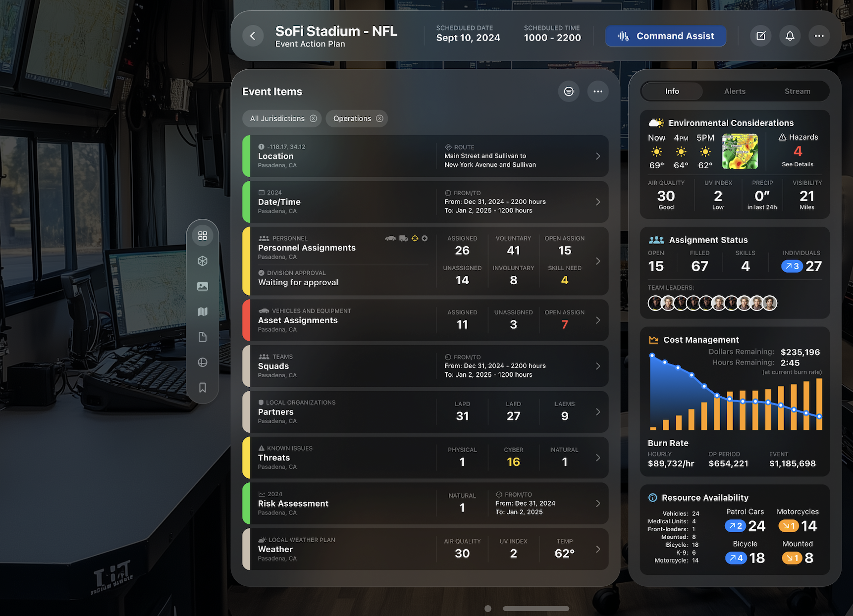Click Assignment Status people icon

click(656, 240)
